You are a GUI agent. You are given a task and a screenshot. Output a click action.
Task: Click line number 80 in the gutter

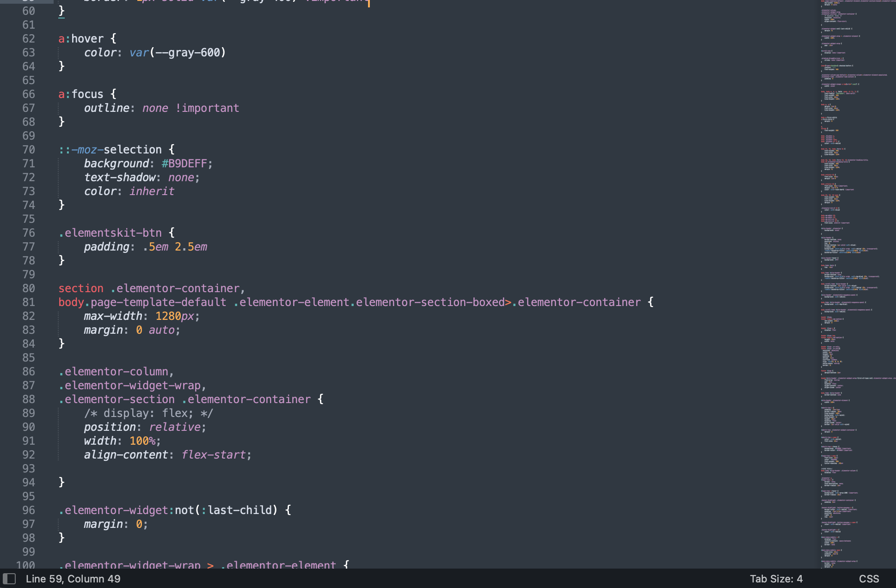(x=29, y=288)
